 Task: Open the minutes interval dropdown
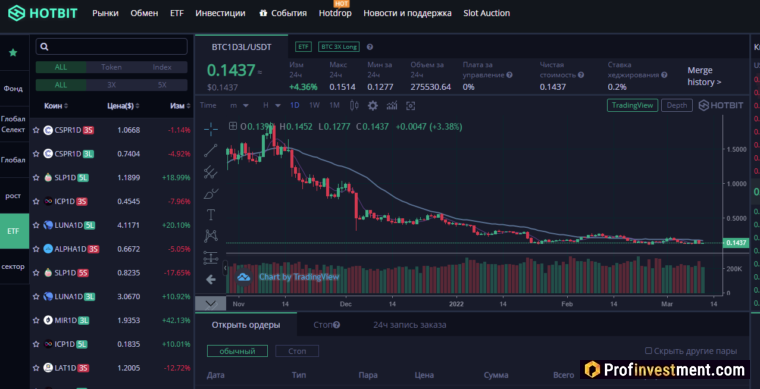point(239,105)
